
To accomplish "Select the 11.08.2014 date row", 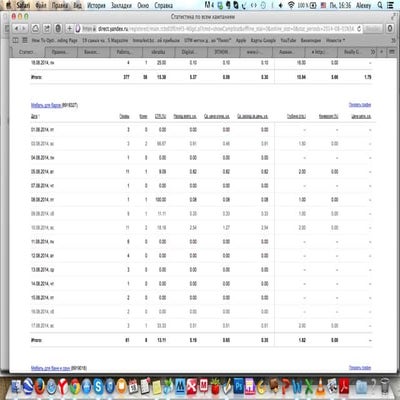I will (x=202, y=242).
